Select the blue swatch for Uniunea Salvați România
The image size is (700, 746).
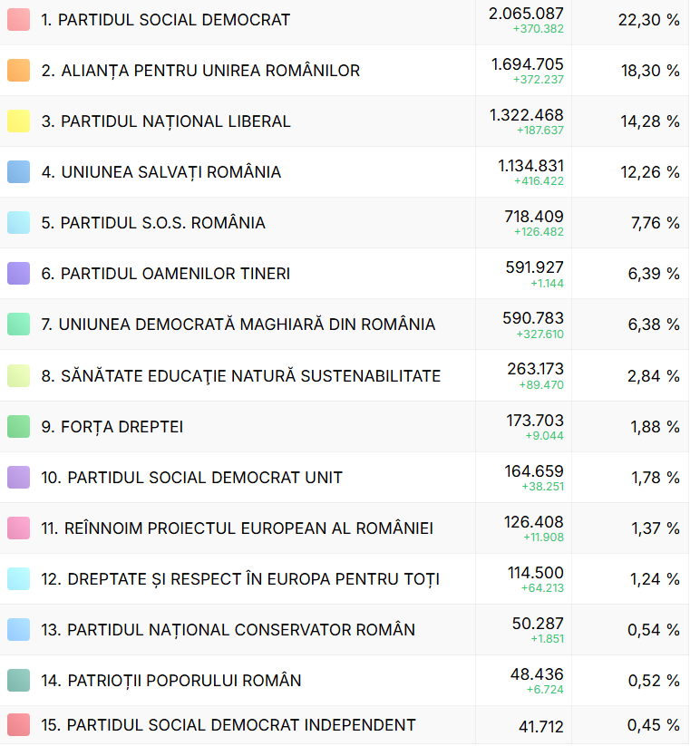pyautogui.click(x=18, y=172)
